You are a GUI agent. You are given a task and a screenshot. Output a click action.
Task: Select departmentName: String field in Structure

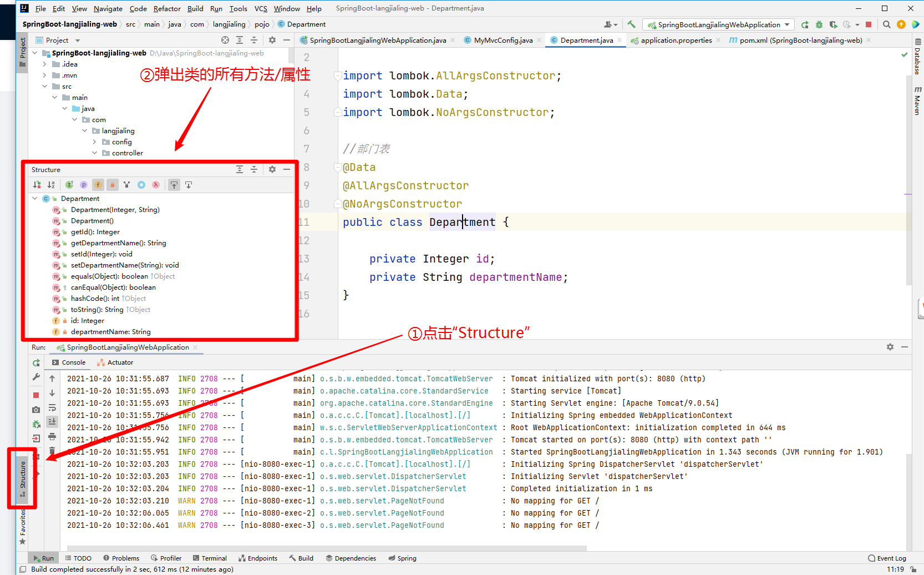(110, 331)
